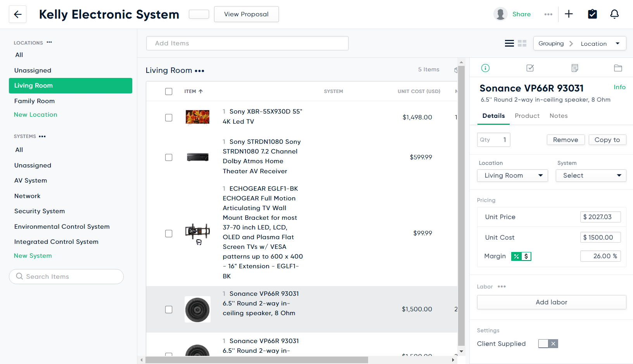Click the Add Items input field

click(x=247, y=43)
